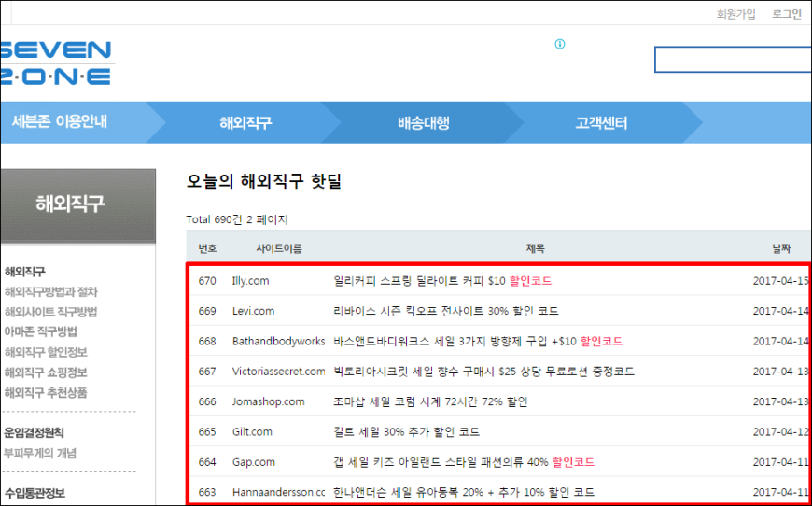Open the 길트 세일 30% post
This screenshot has height=506, width=812.
pos(407,431)
